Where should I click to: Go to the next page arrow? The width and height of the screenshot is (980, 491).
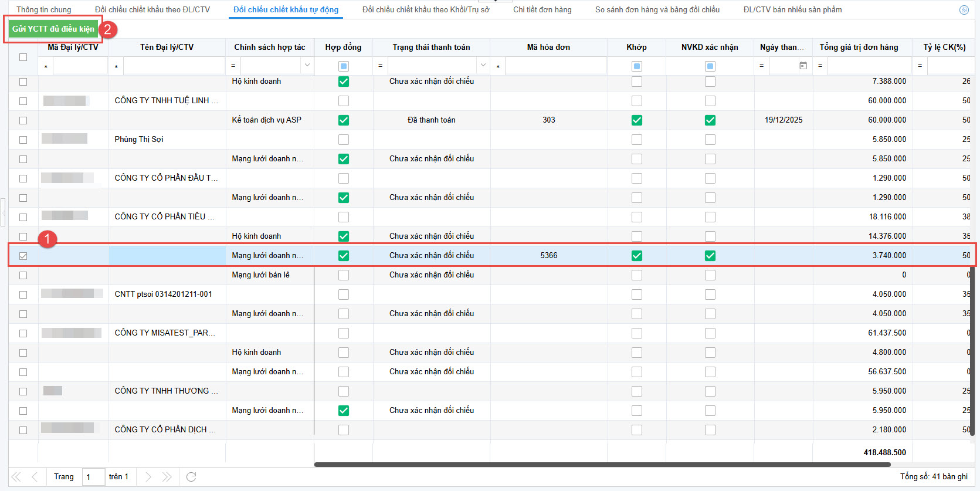148,477
